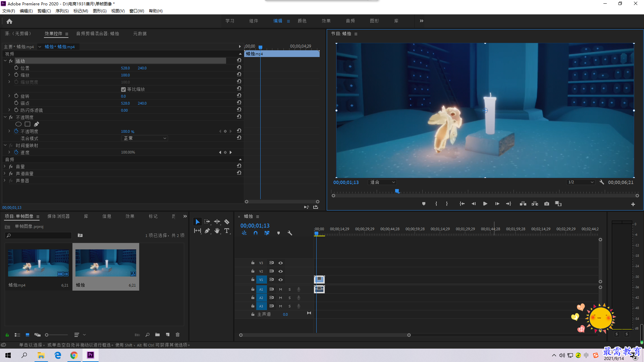The width and height of the screenshot is (644, 362).
Task: Open playback resolution 1/2 dropdown
Action: 580,182
